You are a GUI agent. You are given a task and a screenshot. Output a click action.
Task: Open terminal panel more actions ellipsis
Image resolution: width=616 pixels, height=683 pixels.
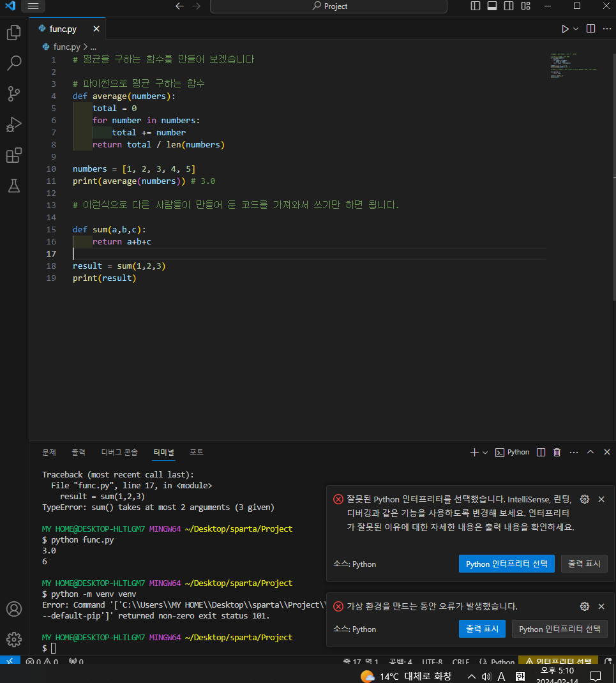coord(574,452)
